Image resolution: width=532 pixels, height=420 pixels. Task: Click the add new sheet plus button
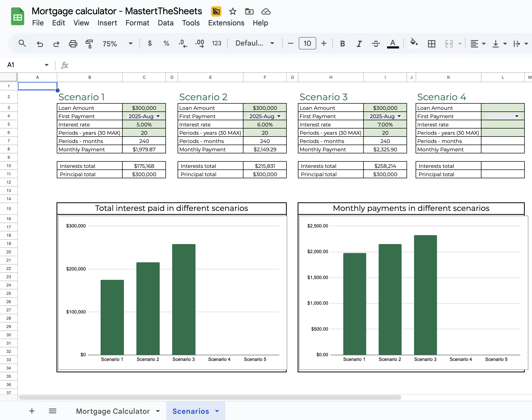[x=32, y=411]
